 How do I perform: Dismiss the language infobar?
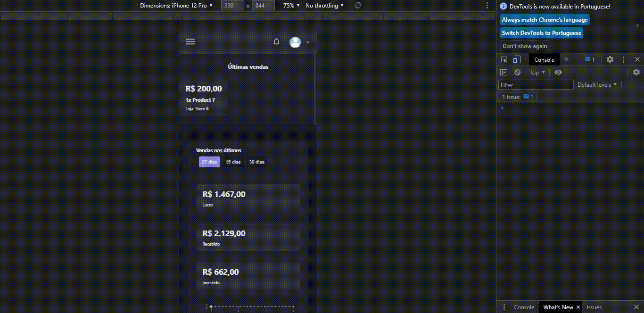(637, 26)
